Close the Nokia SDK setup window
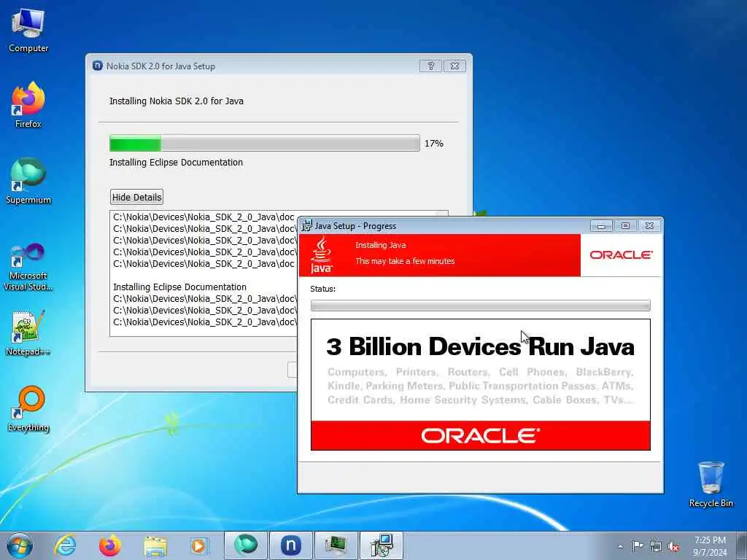Screen dimensions: 747x560 click(x=454, y=66)
